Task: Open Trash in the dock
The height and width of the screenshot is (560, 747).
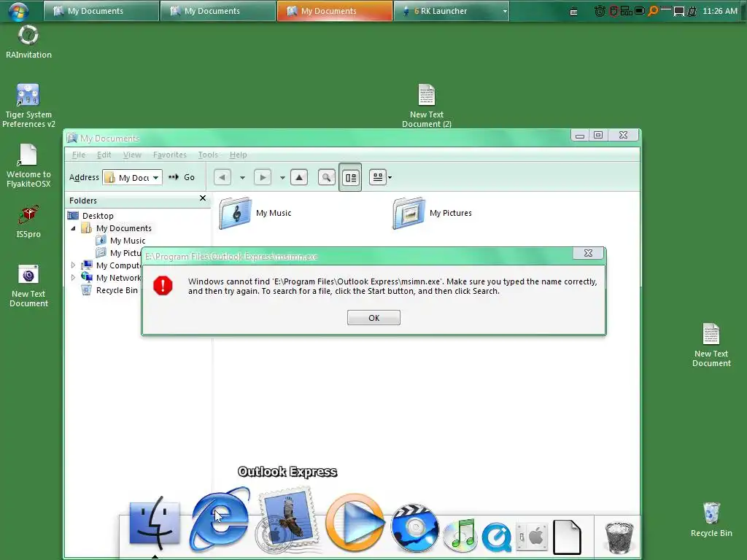Action: 619,537
